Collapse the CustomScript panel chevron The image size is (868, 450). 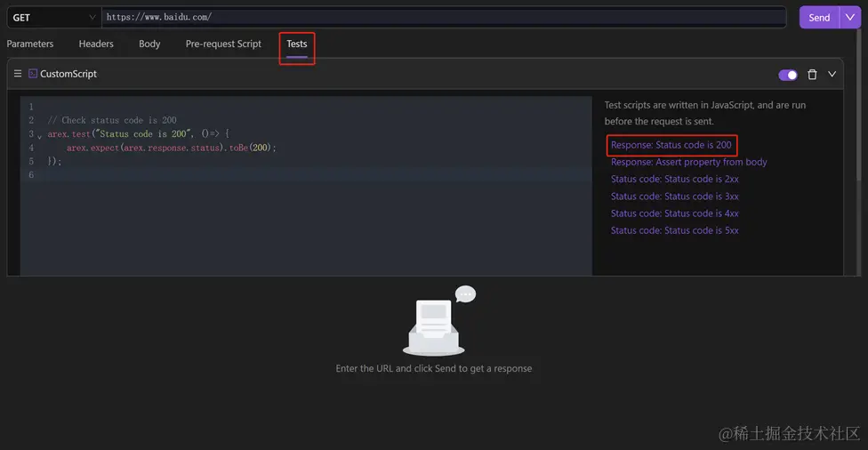pos(832,74)
